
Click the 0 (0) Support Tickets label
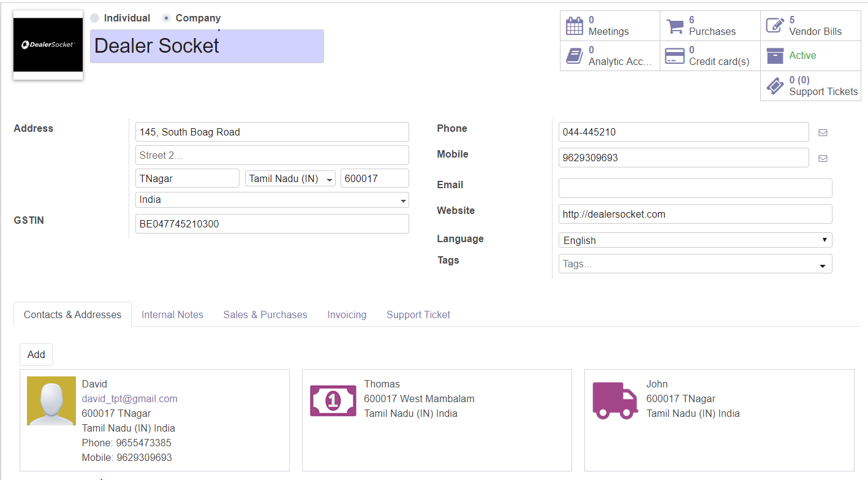823,86
